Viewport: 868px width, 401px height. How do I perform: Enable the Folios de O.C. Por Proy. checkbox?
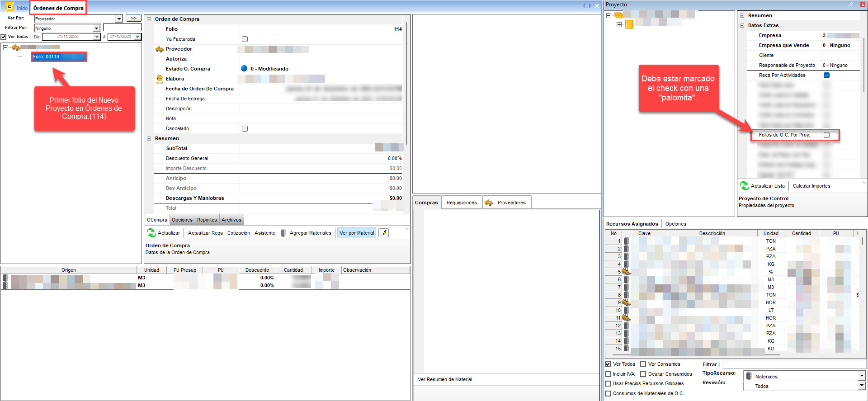pyautogui.click(x=826, y=135)
